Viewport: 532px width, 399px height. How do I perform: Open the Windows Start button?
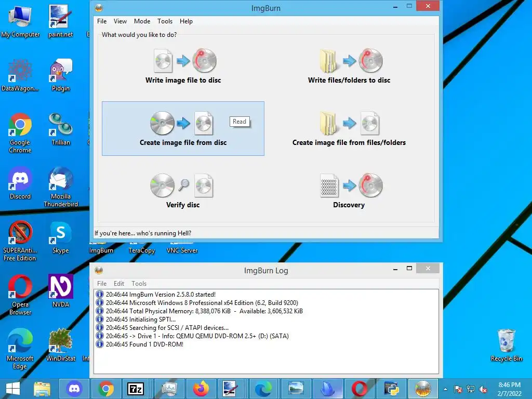point(13,389)
